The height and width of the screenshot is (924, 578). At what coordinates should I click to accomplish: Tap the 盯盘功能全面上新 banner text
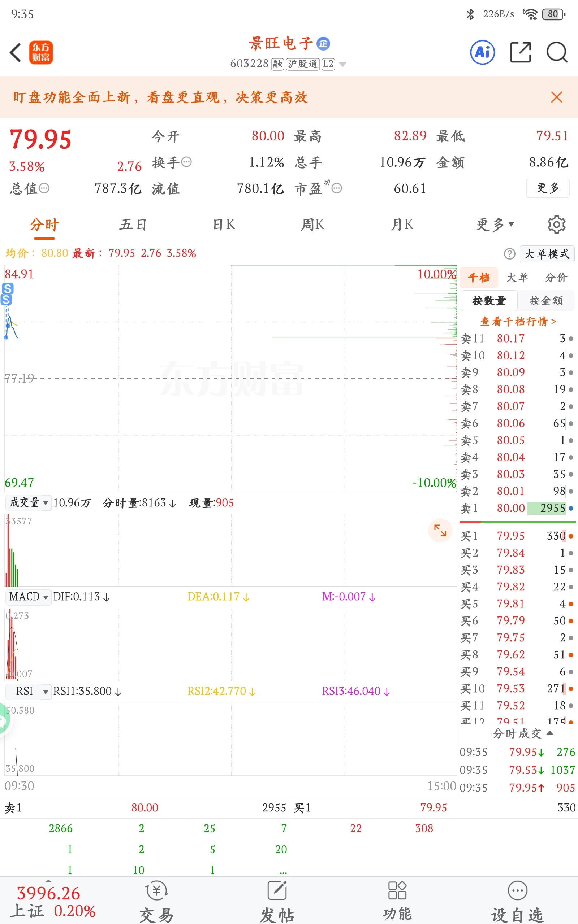pos(160,97)
